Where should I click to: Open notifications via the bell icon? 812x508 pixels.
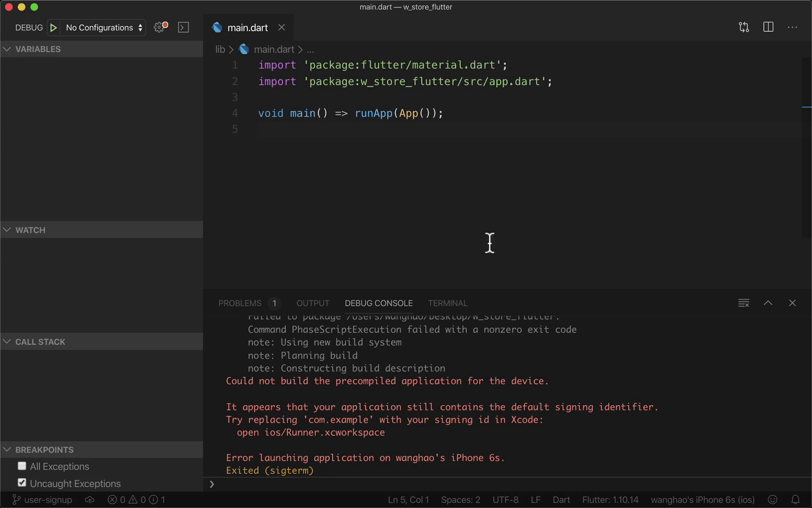[796, 500]
